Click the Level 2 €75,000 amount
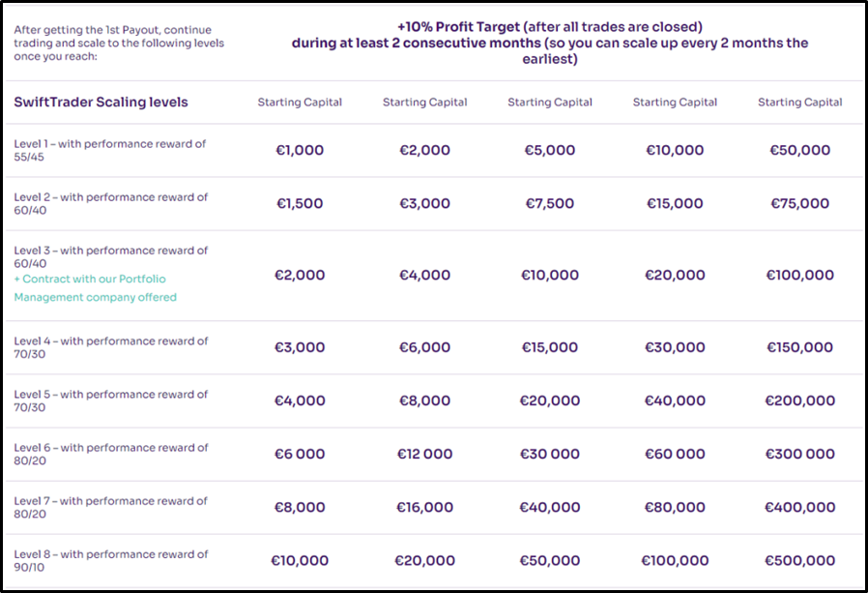This screenshot has height=593, width=868. click(x=800, y=203)
